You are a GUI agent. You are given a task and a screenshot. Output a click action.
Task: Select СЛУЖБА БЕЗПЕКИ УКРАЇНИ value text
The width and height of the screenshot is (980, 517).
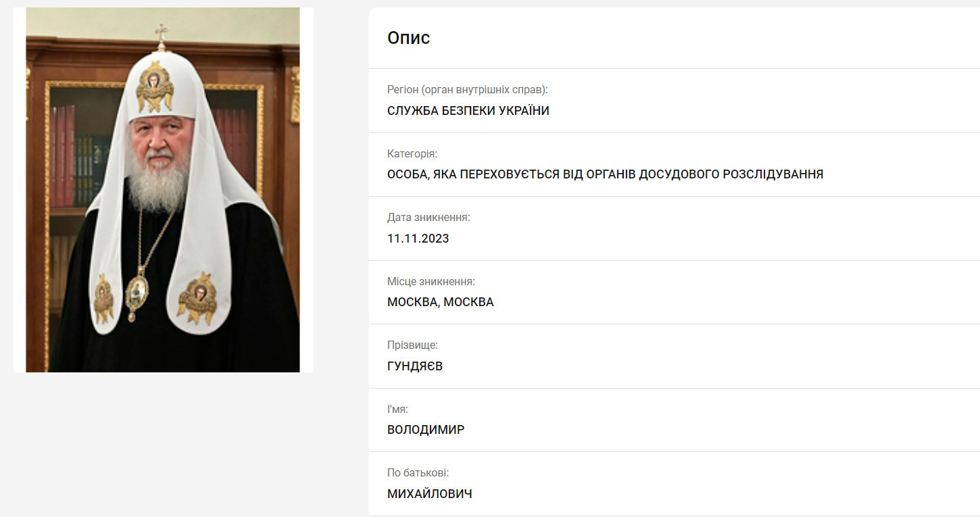click(468, 111)
